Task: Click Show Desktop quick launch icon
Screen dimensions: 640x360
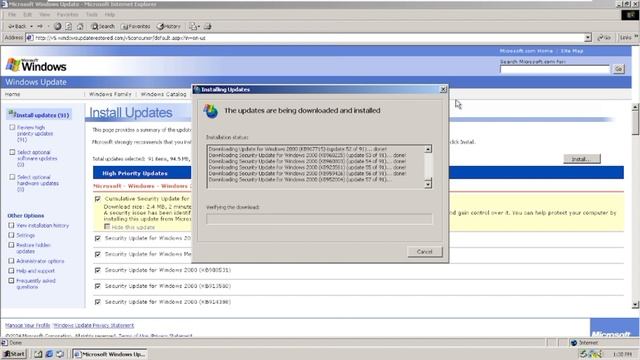Action: [38, 354]
